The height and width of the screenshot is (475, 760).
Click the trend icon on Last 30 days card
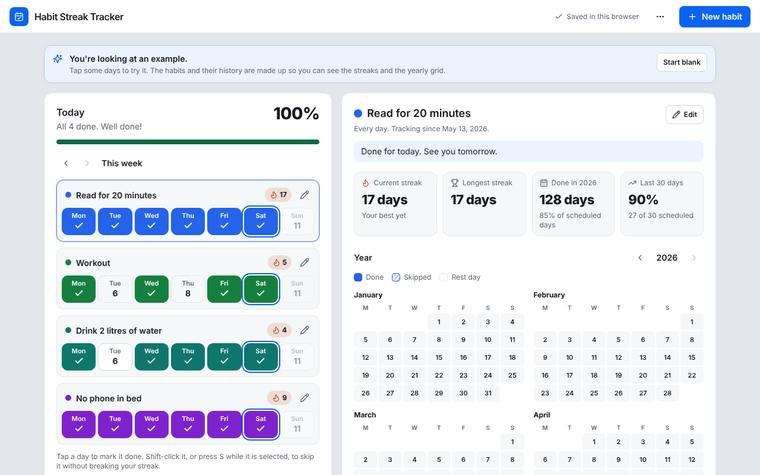pos(632,183)
